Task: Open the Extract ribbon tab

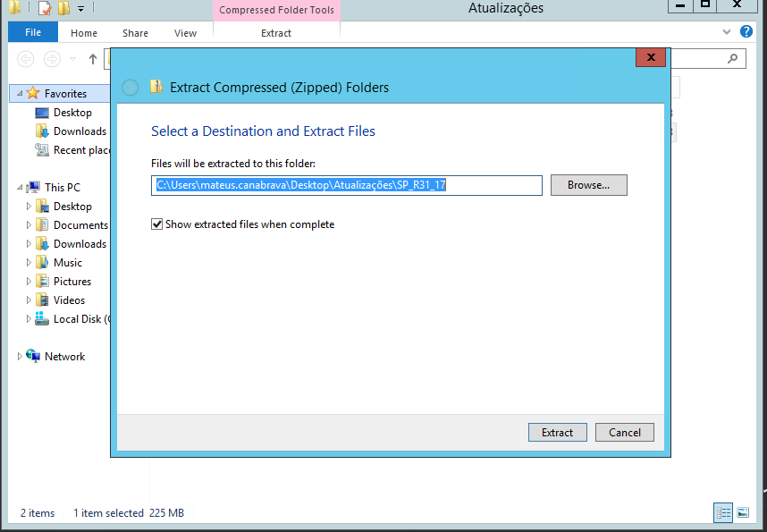Action: [x=276, y=33]
